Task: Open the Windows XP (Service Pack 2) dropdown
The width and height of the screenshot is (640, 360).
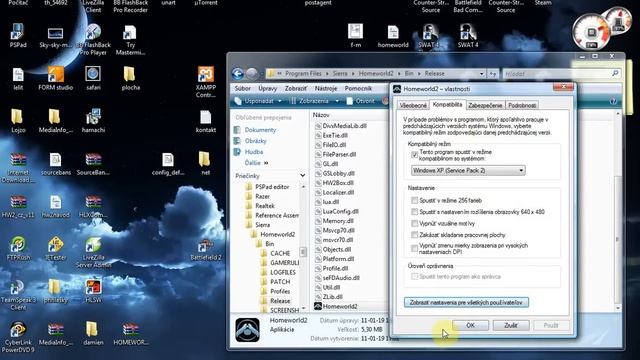Action: 468,170
